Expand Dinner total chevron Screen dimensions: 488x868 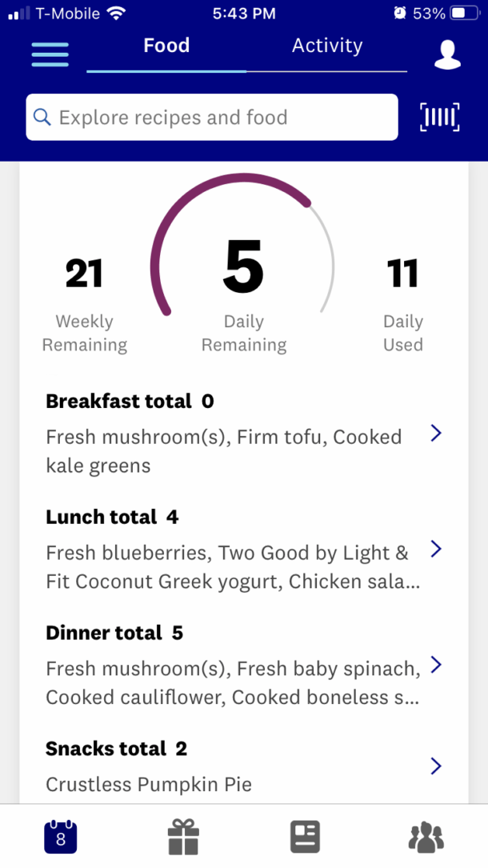pos(436,665)
